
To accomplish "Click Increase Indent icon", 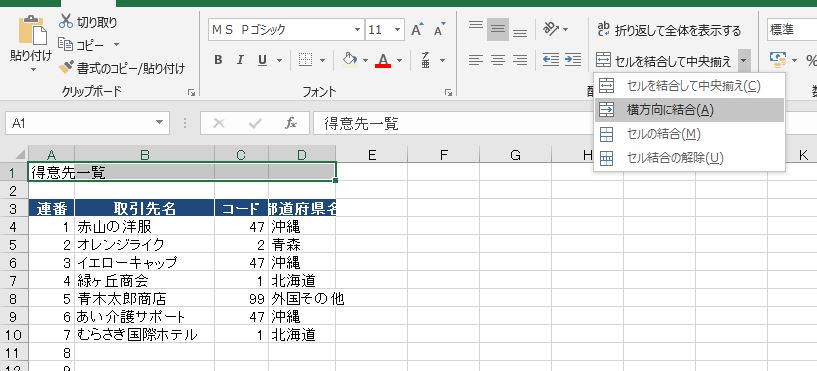I will 573,60.
